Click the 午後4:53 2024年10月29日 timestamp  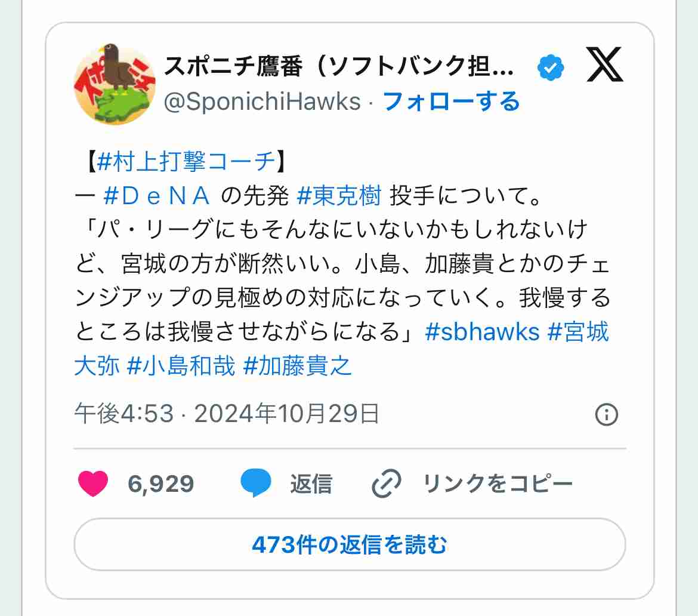pos(227,413)
